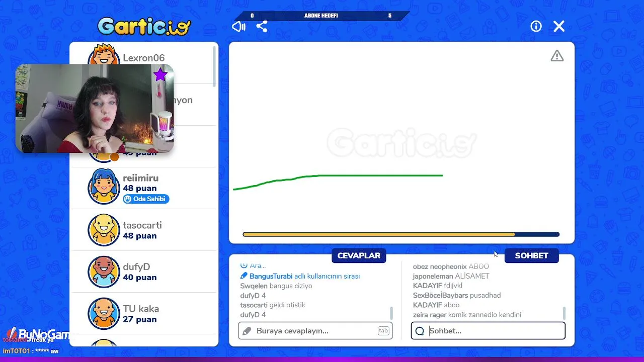644x362 pixels.
Task: Click 'KADAYIF aboo' chat message
Action: (436, 305)
